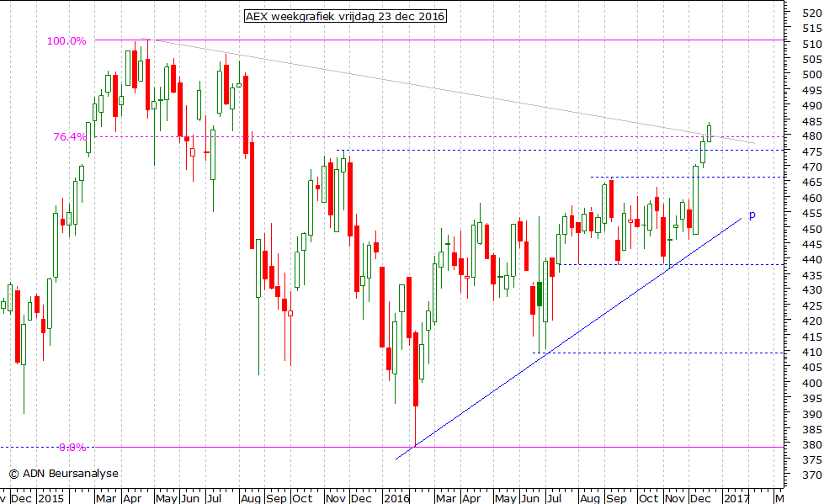Select the '100.0%' Fibonacci level label

[66, 41]
